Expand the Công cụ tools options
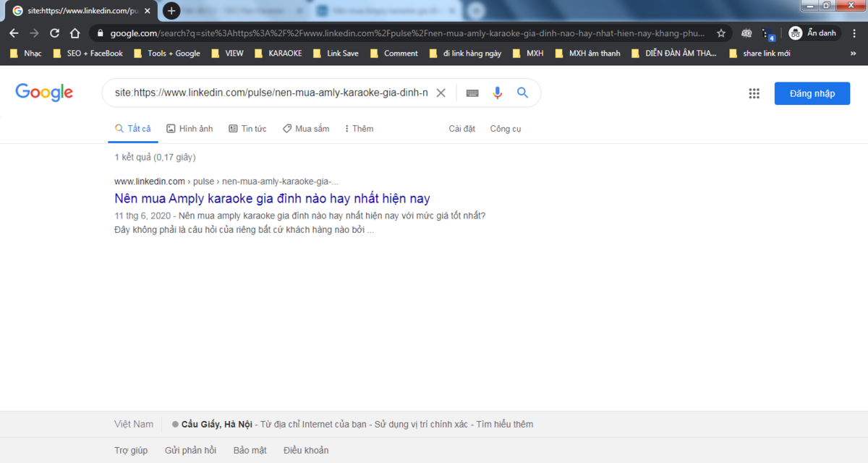Screen dimensions: 868x463 tap(506, 129)
